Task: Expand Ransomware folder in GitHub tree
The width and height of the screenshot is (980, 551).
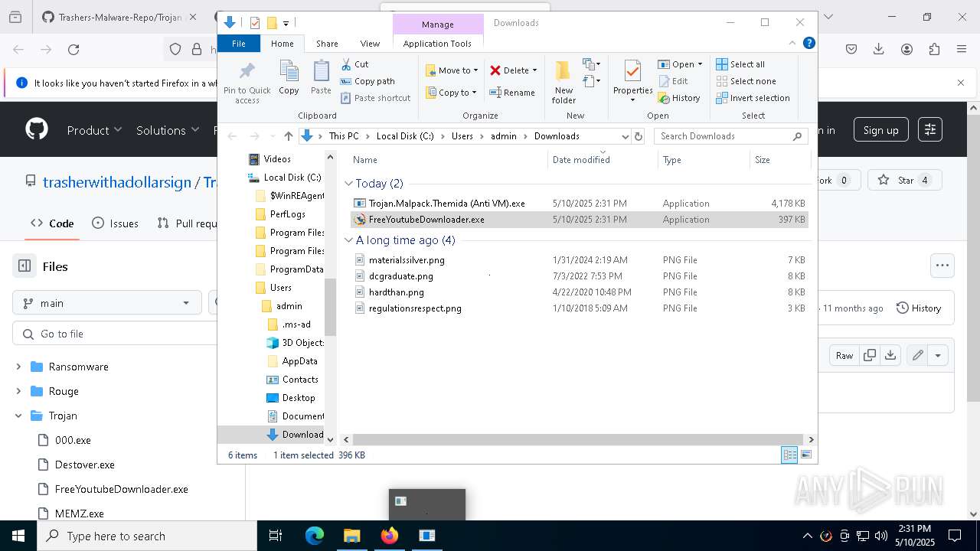Action: point(18,367)
